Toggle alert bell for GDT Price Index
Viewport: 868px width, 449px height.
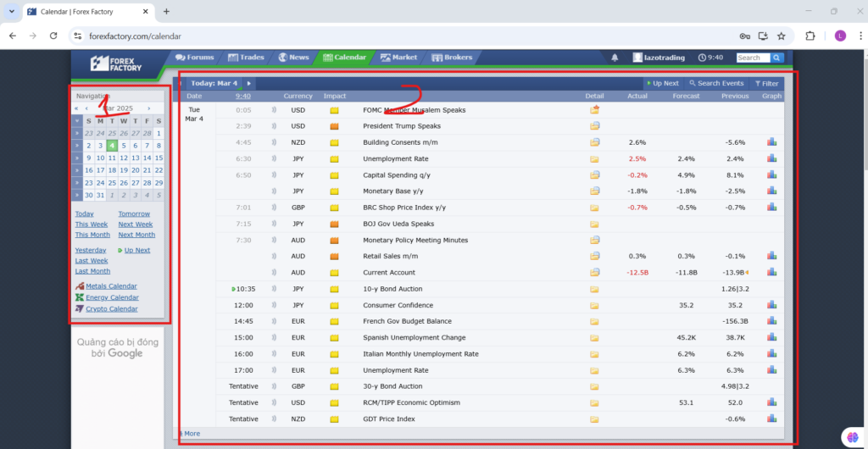coord(274,419)
